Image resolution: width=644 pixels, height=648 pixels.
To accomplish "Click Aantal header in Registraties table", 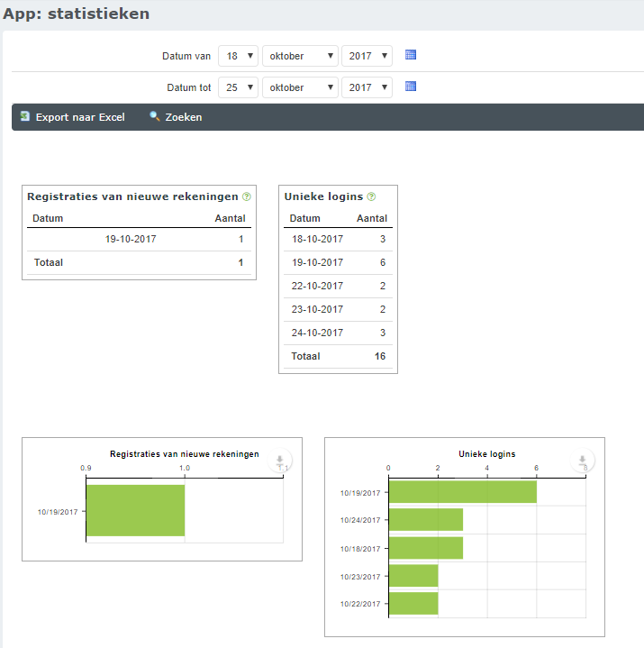I will 230,218.
